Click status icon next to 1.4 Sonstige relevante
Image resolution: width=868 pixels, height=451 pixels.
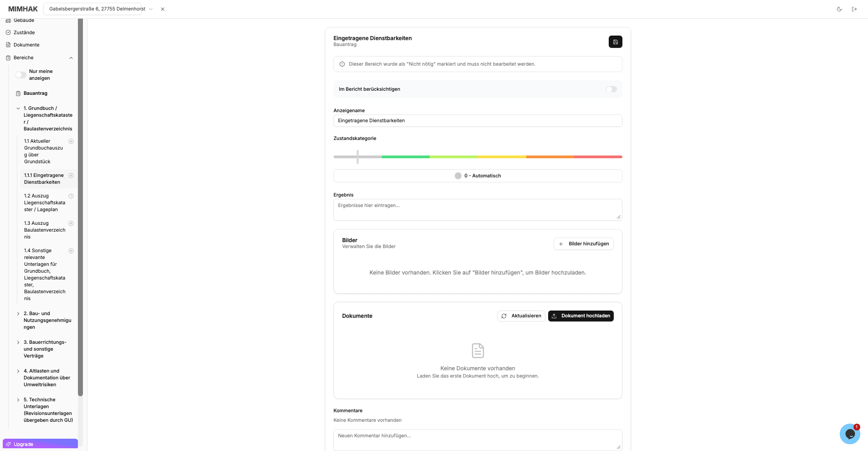point(71,251)
